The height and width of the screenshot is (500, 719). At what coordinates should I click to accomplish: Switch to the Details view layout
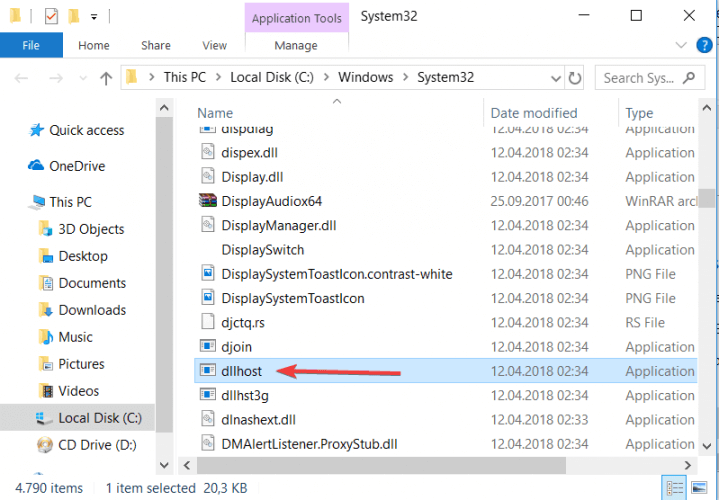[x=675, y=488]
